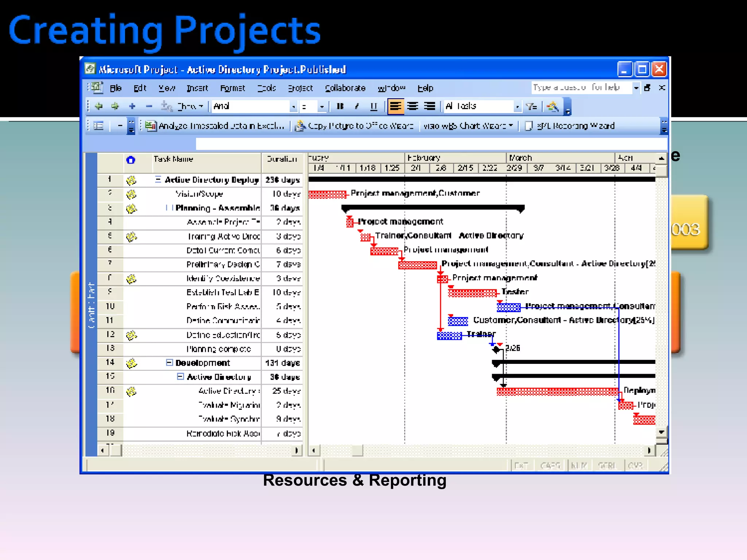Open the Window menu
Image resolution: width=747 pixels, height=560 pixels.
click(391, 88)
